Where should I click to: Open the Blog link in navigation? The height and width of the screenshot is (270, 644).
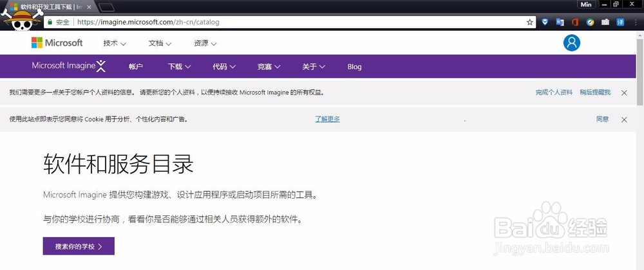pyautogui.click(x=354, y=66)
